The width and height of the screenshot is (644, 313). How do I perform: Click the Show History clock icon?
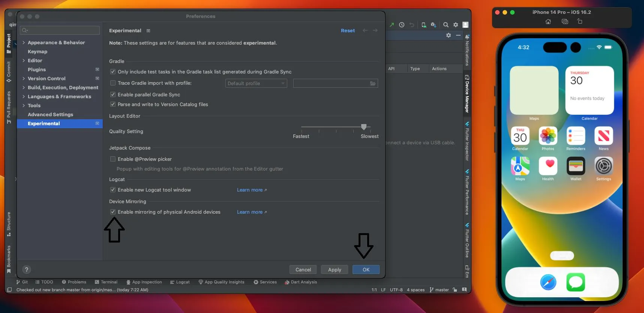coord(402,25)
